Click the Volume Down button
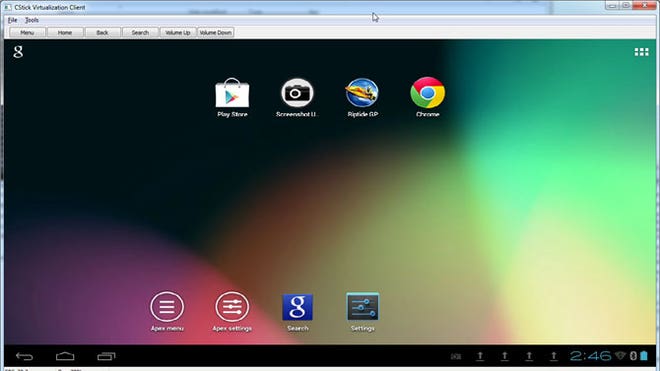The image size is (660, 371). [216, 32]
